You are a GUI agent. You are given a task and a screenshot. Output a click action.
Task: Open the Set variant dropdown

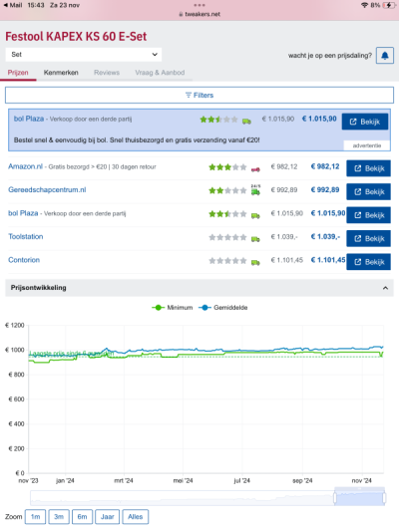(x=84, y=55)
